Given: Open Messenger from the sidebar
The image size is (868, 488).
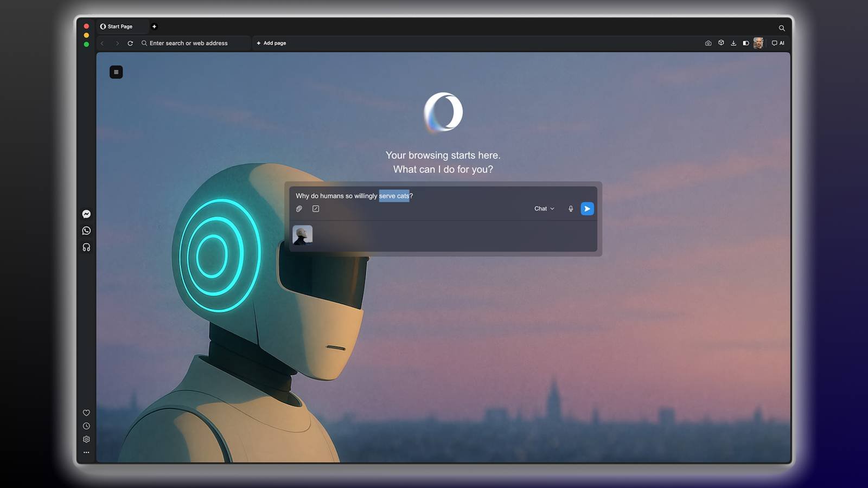Looking at the screenshot, I should click(x=86, y=214).
